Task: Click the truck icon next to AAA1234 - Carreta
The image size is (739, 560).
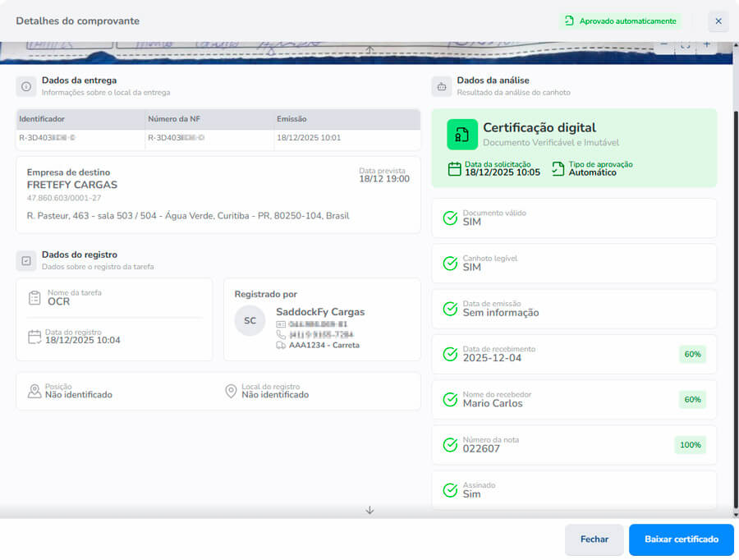Action: [x=279, y=344]
